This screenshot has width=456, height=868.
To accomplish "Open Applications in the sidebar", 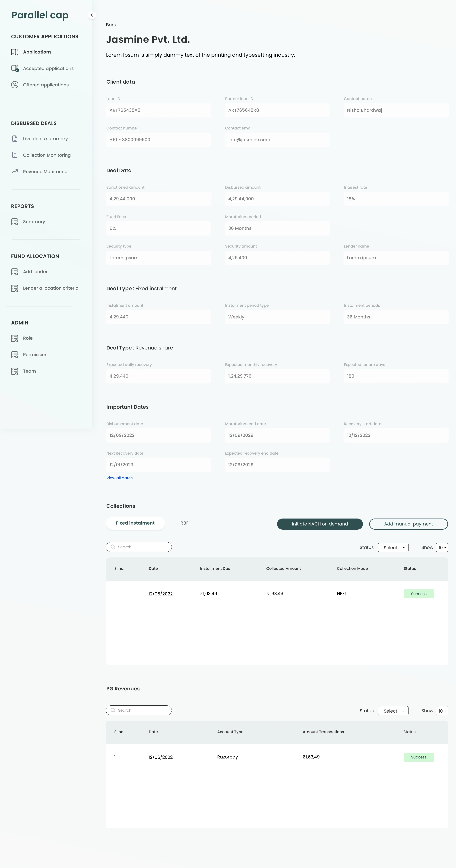I will [x=37, y=52].
